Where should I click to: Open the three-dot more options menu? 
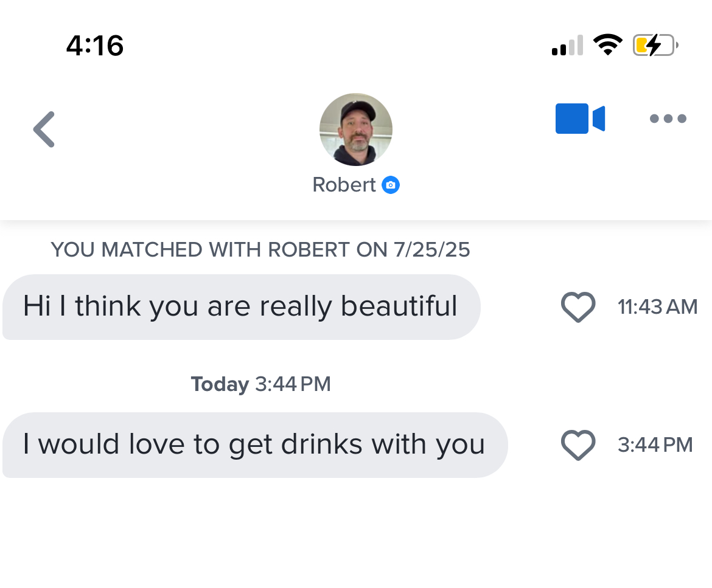coord(668,119)
